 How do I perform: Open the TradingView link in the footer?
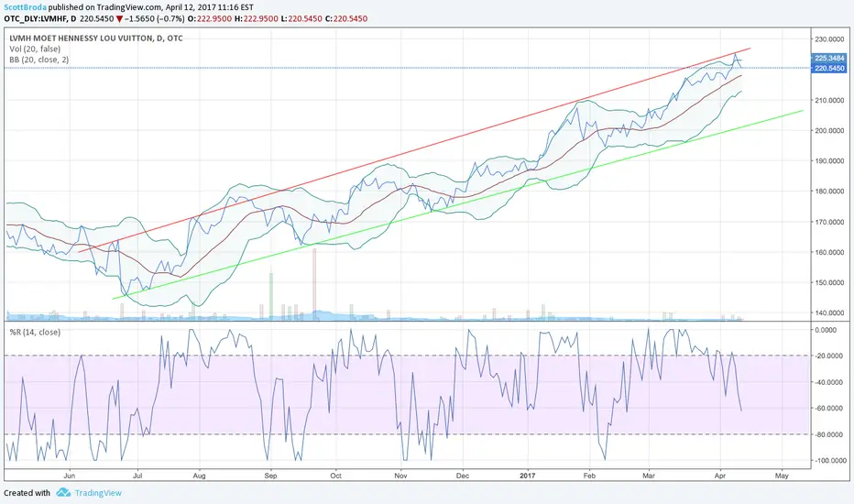[98, 493]
